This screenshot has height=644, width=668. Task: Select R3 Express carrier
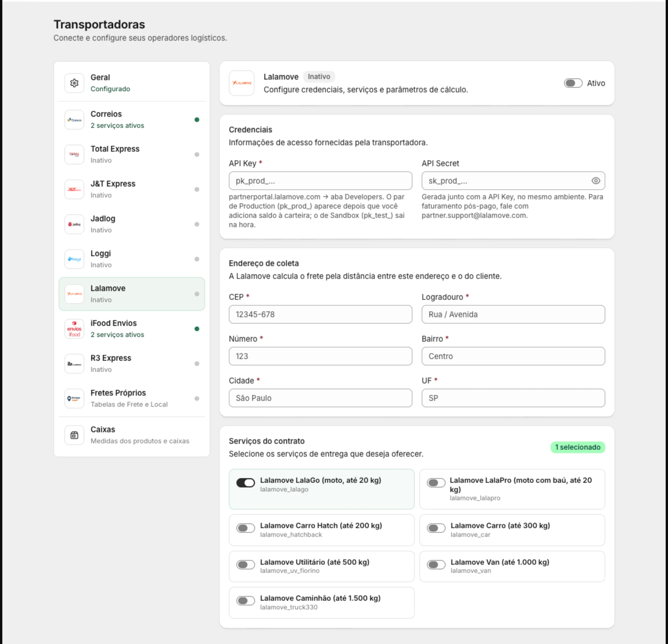point(132,363)
